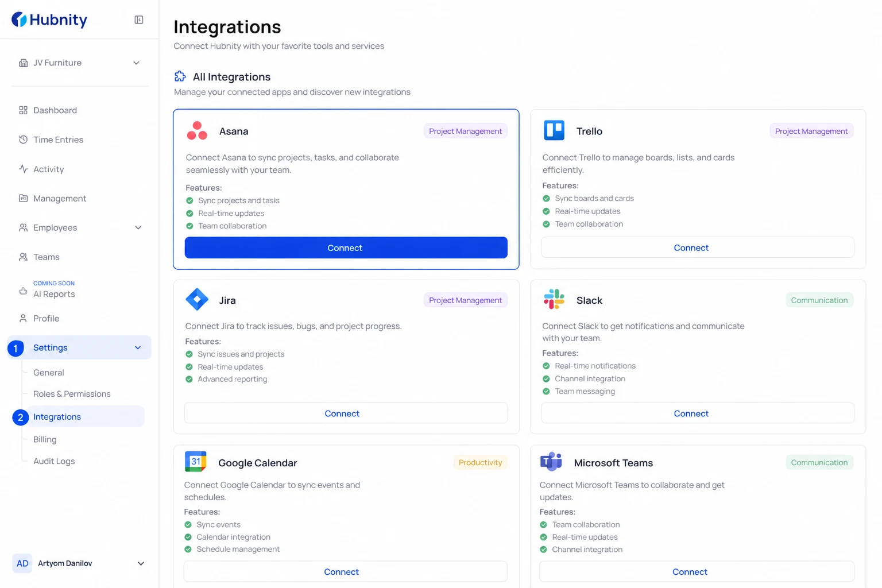Click Slack's Communication tag
This screenshot has height=588, width=882.
pyautogui.click(x=819, y=300)
